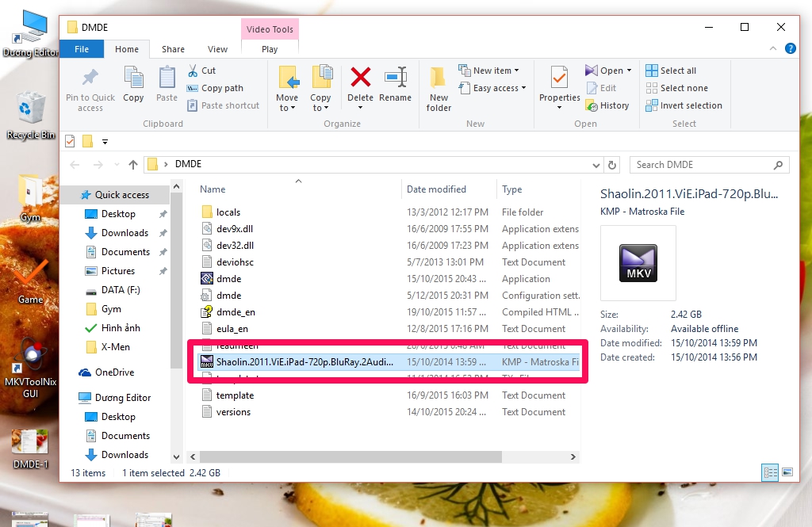Viewport: 812px width, 527px height.
Task: Click the Search DMDE field
Action: (710, 165)
